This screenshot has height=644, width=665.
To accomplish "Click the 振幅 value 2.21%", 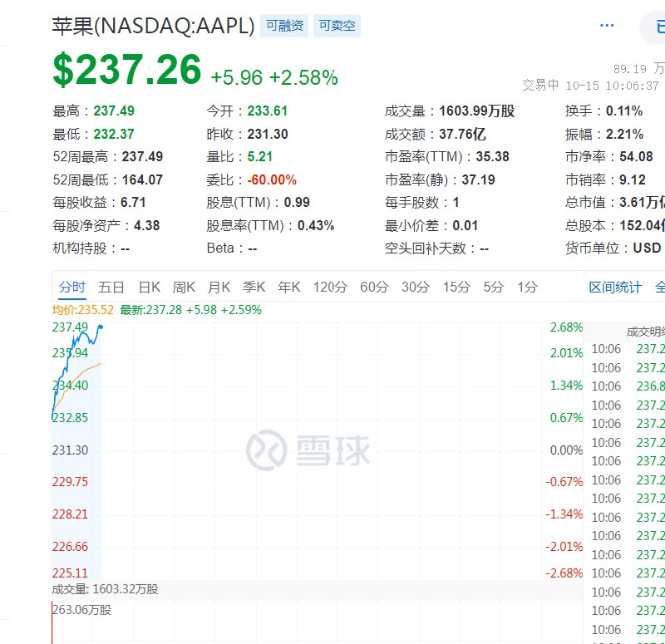I will click(624, 135).
